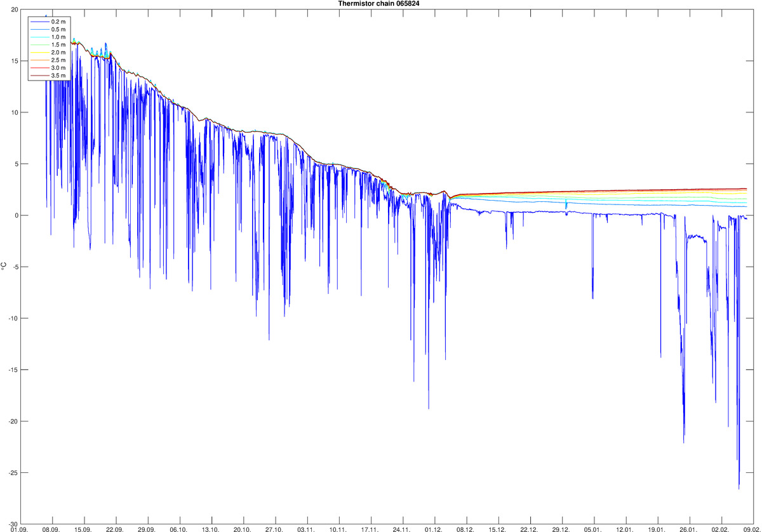Click the y-axis tick label '-5'
This screenshot has height=532, width=762.
pos(15,267)
